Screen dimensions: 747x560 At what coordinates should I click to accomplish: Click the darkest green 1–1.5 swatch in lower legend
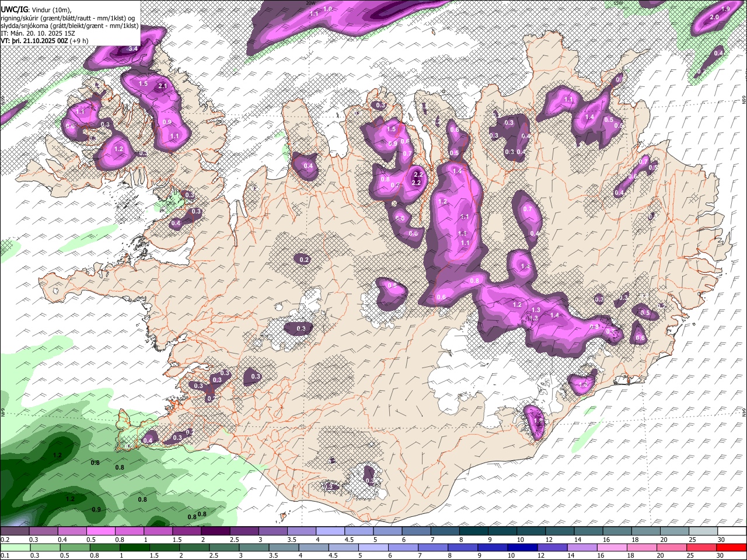click(135, 548)
